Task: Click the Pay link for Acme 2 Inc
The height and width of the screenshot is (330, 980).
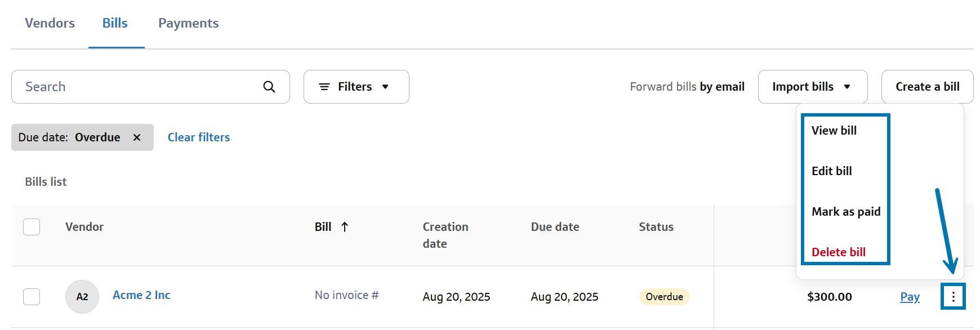Action: 910,297
